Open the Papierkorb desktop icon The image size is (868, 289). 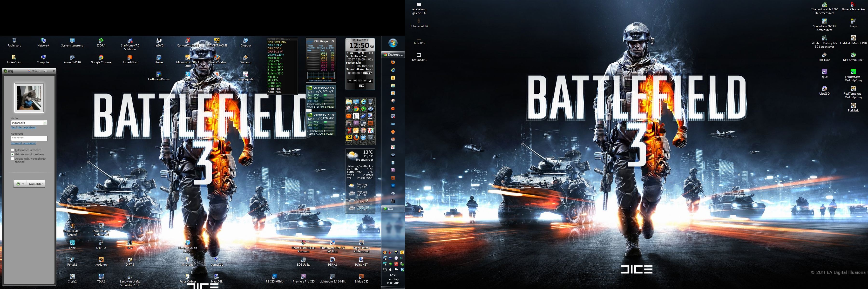pos(14,42)
